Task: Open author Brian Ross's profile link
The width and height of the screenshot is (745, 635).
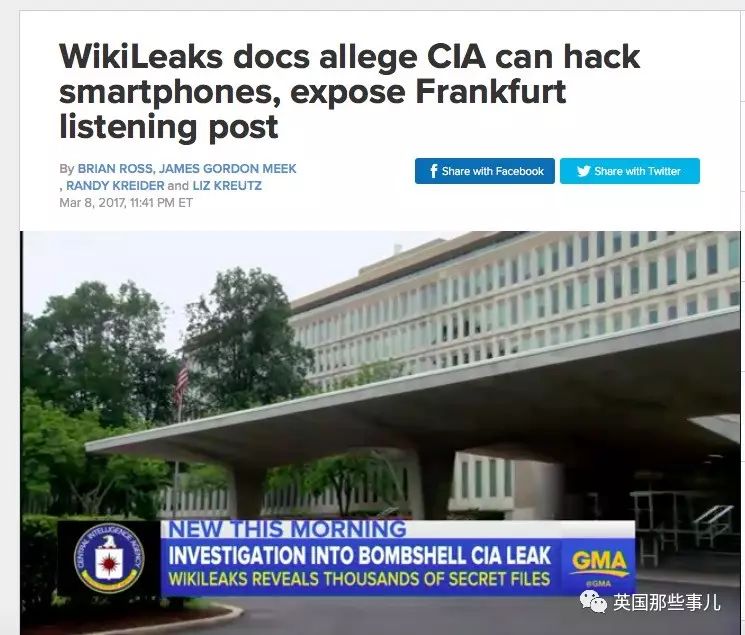Action: [115, 169]
